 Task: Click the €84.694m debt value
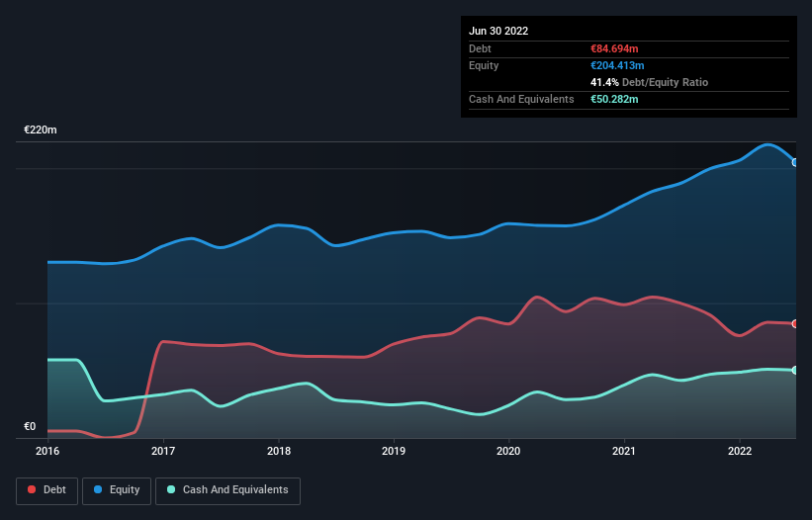coord(615,48)
